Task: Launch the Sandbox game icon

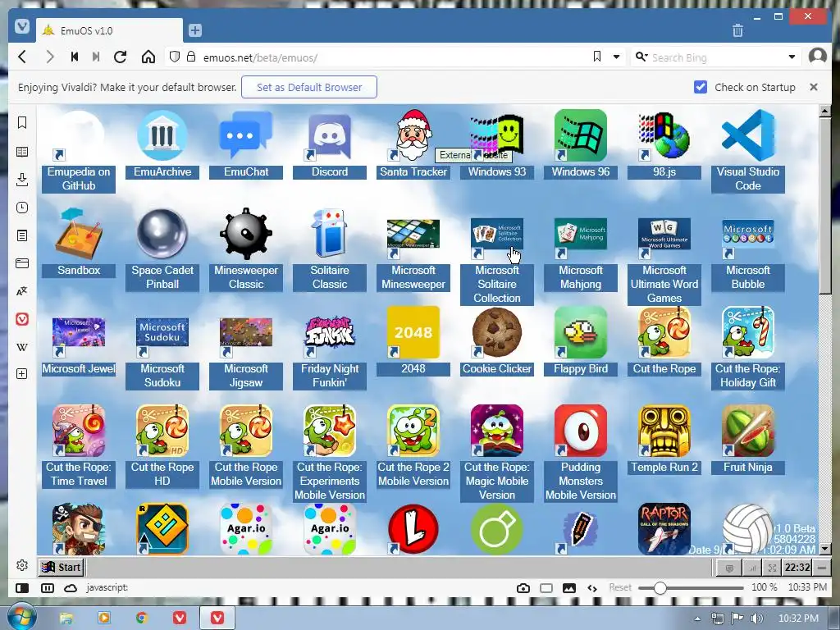Action: [x=79, y=235]
